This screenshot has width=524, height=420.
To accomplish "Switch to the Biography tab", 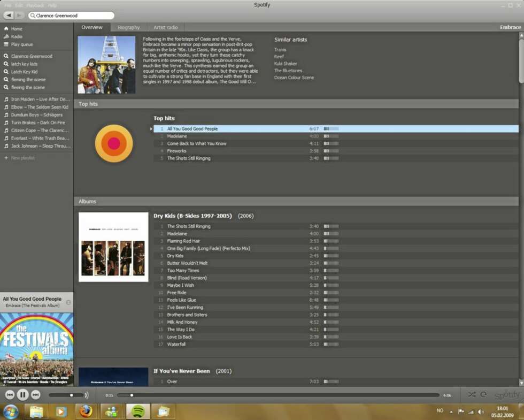I will point(129,27).
